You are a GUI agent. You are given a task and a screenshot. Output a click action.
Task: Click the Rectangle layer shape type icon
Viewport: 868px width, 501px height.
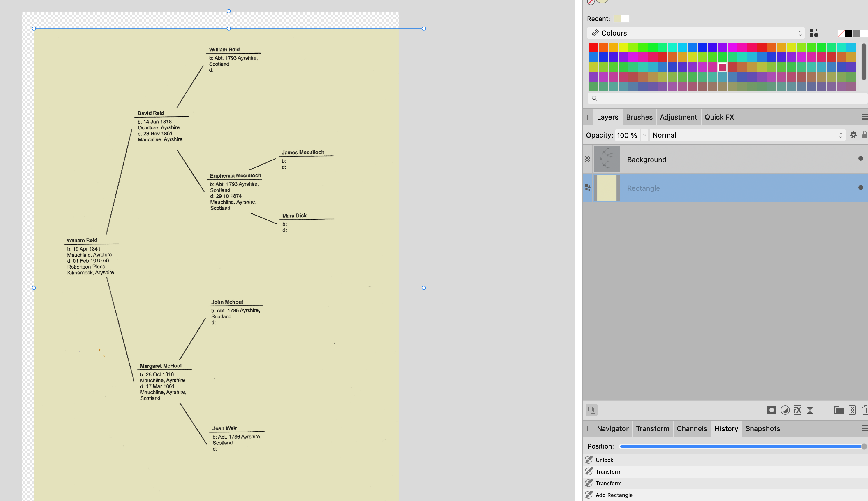tap(588, 188)
